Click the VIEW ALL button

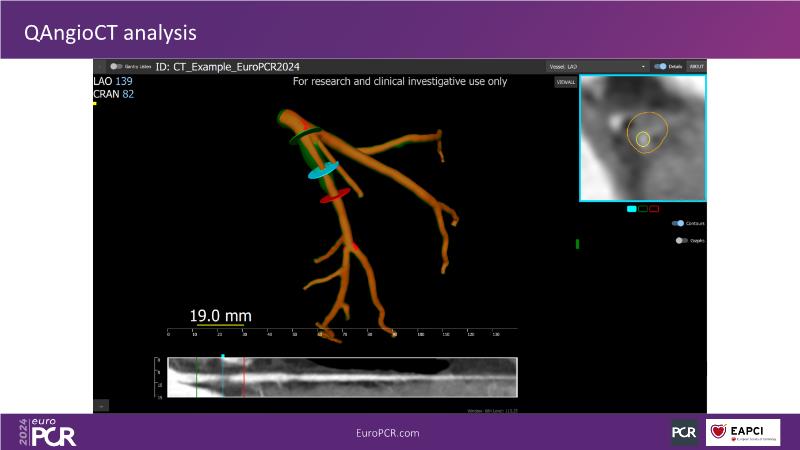(565, 82)
